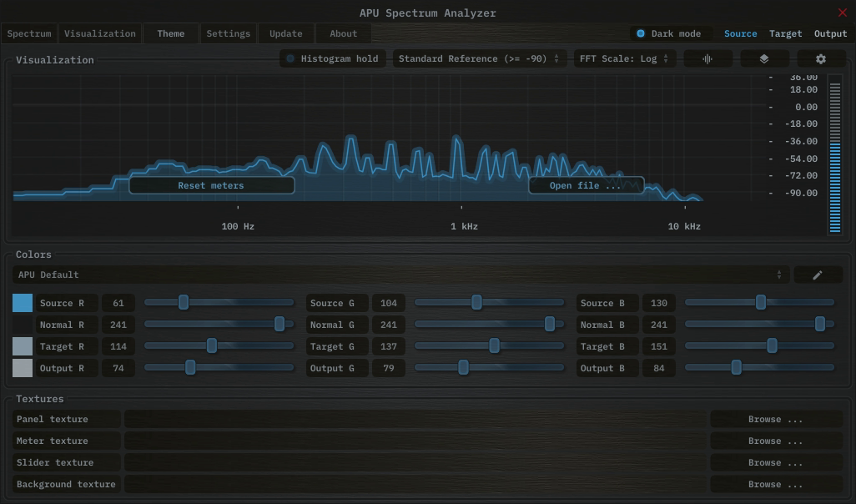
Task: Close the APU Spectrum Analyzer window
Action: [x=842, y=13]
